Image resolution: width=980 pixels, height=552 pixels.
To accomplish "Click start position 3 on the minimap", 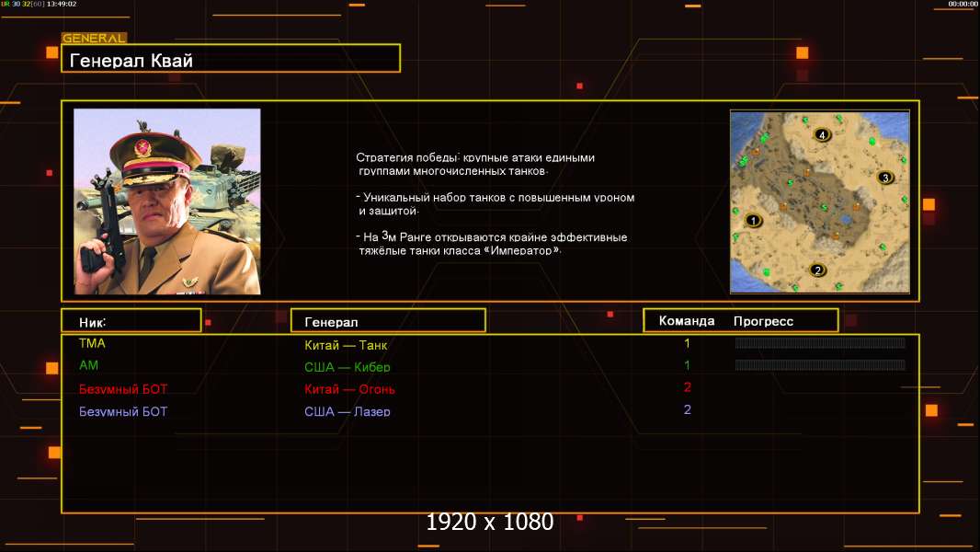I will click(884, 178).
